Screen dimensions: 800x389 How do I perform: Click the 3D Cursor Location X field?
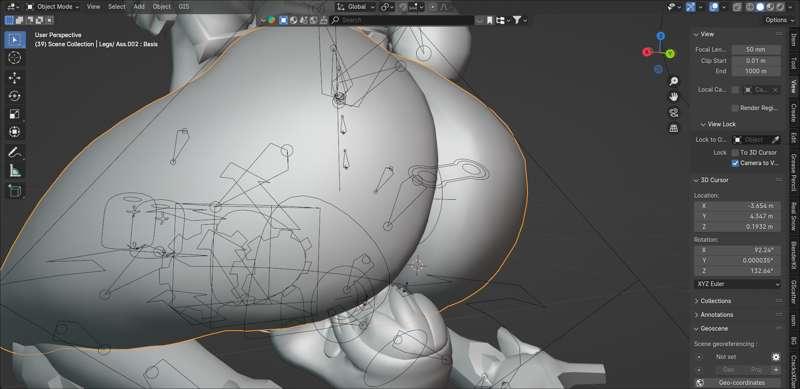coord(737,206)
